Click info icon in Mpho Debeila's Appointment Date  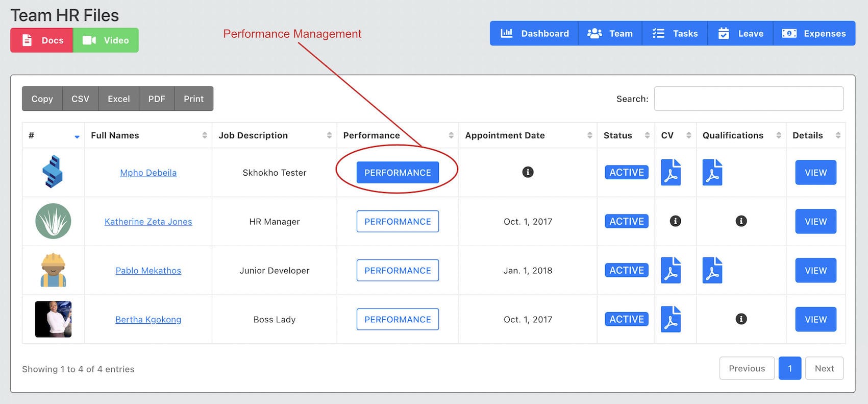coord(528,172)
